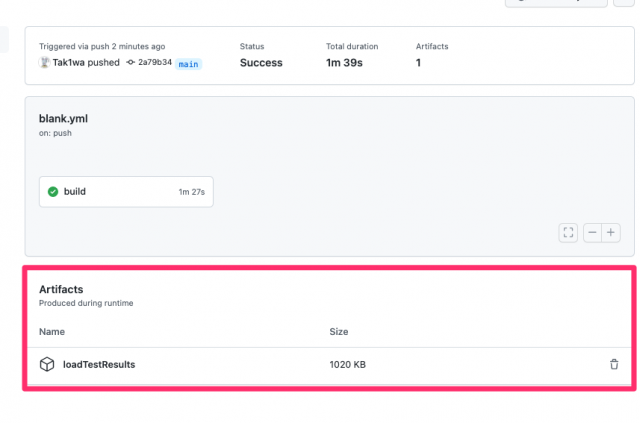Click the artifacts count number 1
This screenshot has height=423, width=640.
tap(418, 63)
